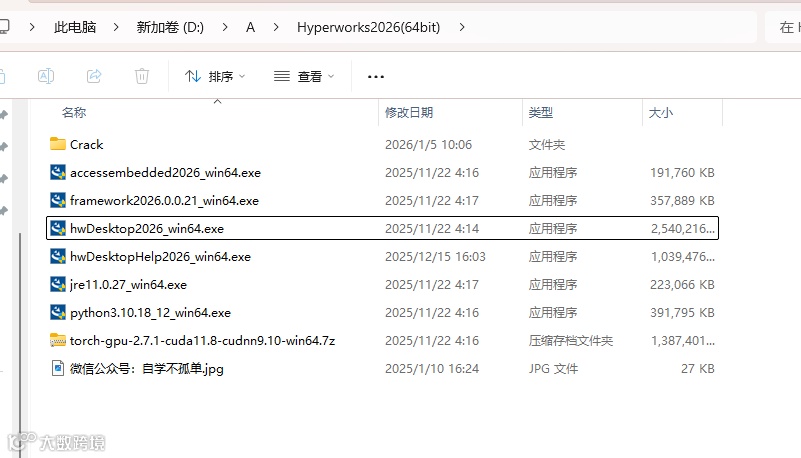Click Hyperworks2026(64bit) breadcrumb
Screen dimensions: 801x458
coord(368,27)
